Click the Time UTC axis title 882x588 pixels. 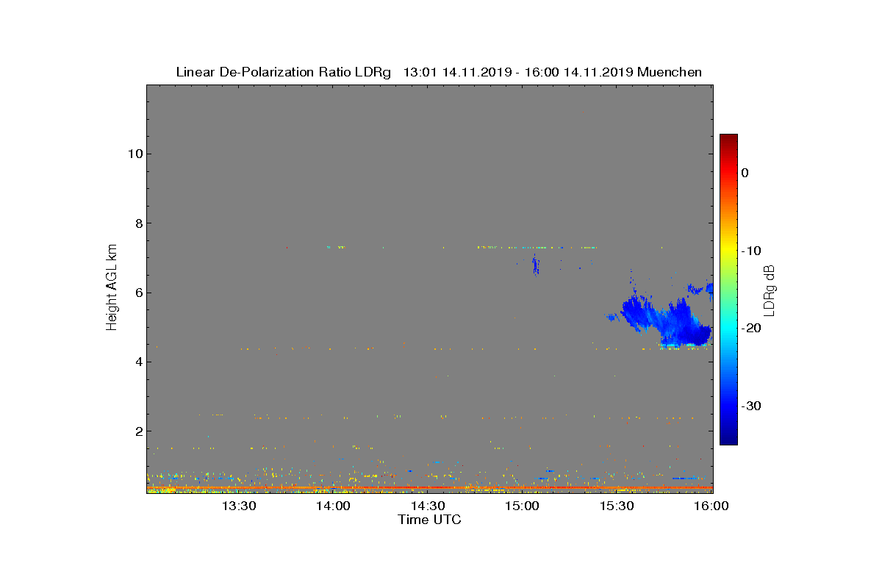click(x=430, y=520)
